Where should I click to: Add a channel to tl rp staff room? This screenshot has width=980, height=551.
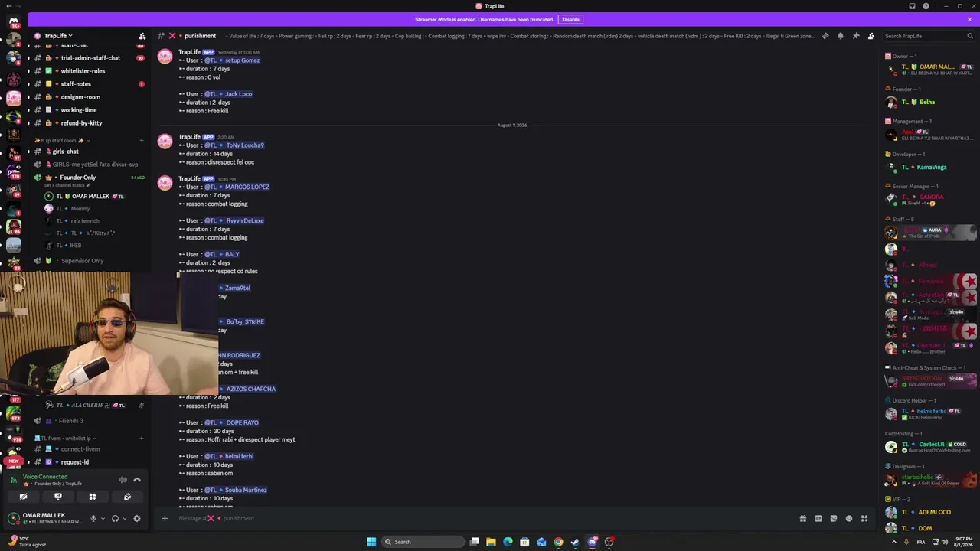point(142,141)
